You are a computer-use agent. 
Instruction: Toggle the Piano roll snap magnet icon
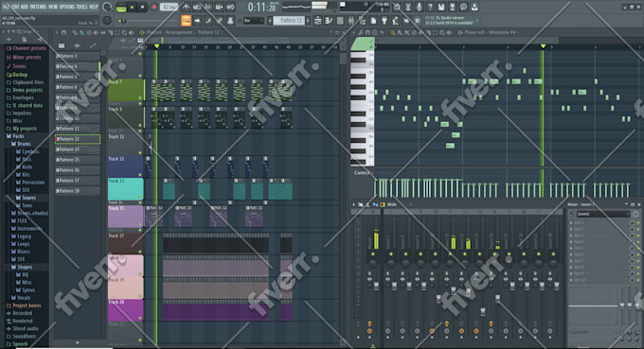(368, 32)
